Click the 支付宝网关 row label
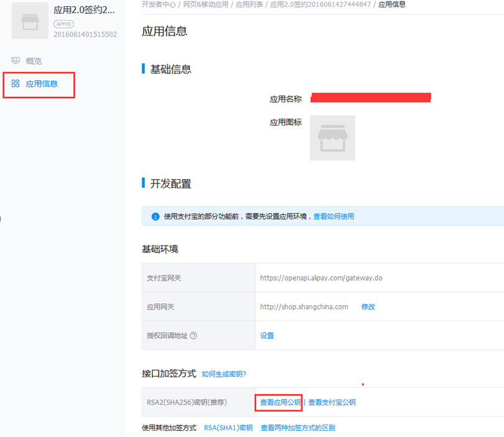 (x=164, y=278)
